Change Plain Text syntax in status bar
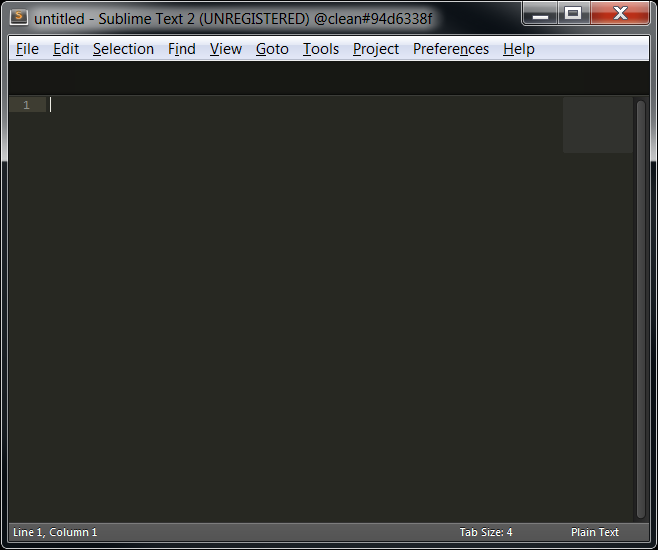This screenshot has width=658, height=550. pyautogui.click(x=595, y=532)
